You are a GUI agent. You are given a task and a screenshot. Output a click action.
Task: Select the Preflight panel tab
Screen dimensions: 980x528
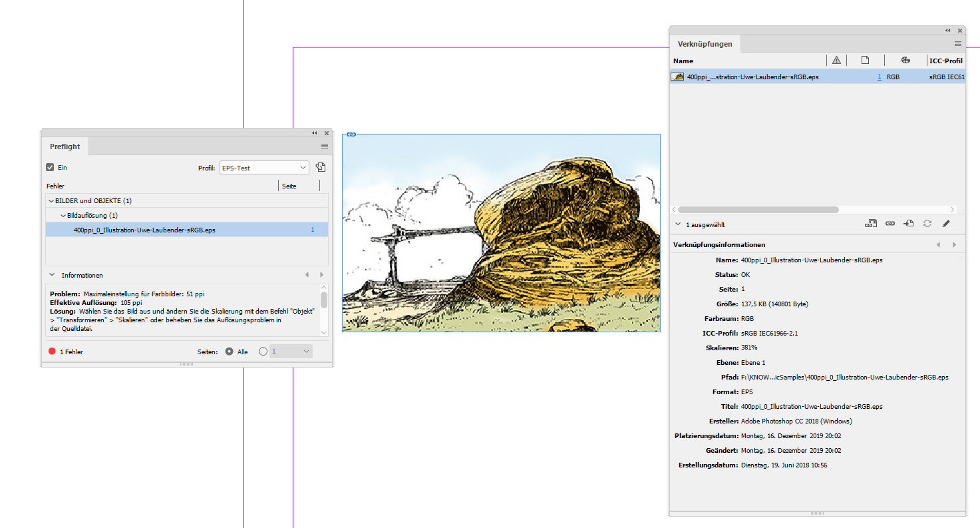coord(65,146)
